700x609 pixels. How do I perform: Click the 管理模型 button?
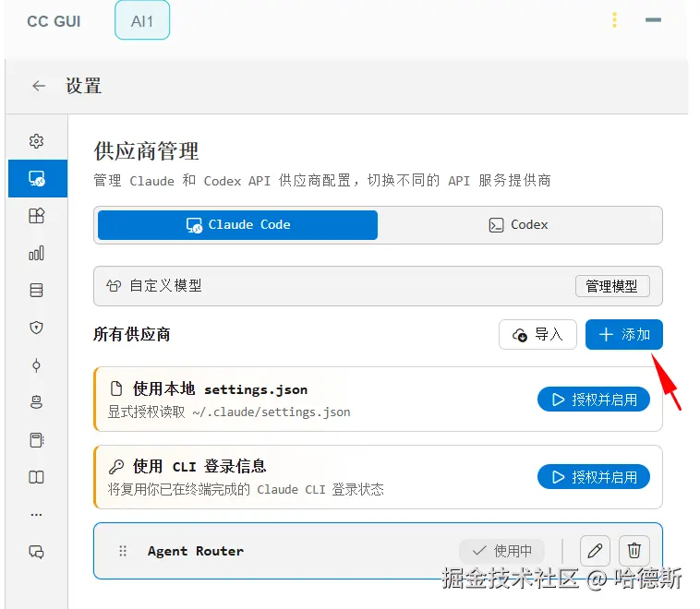pos(612,286)
